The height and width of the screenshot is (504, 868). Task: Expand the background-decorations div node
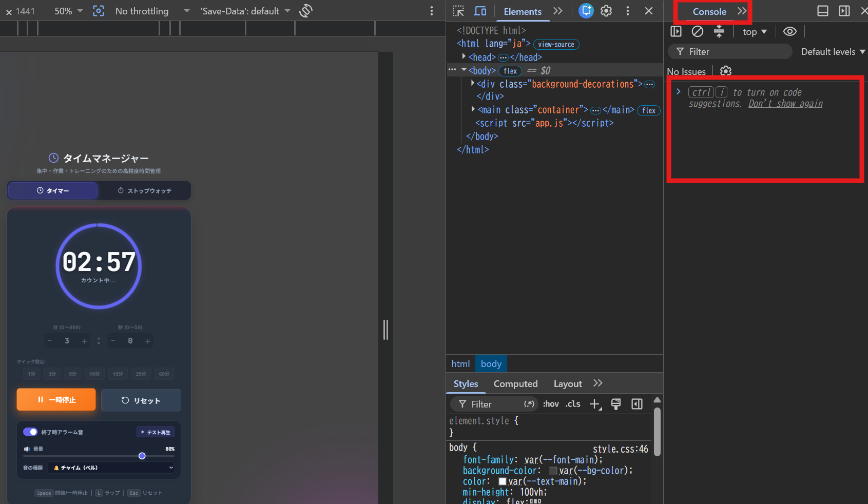(x=472, y=82)
